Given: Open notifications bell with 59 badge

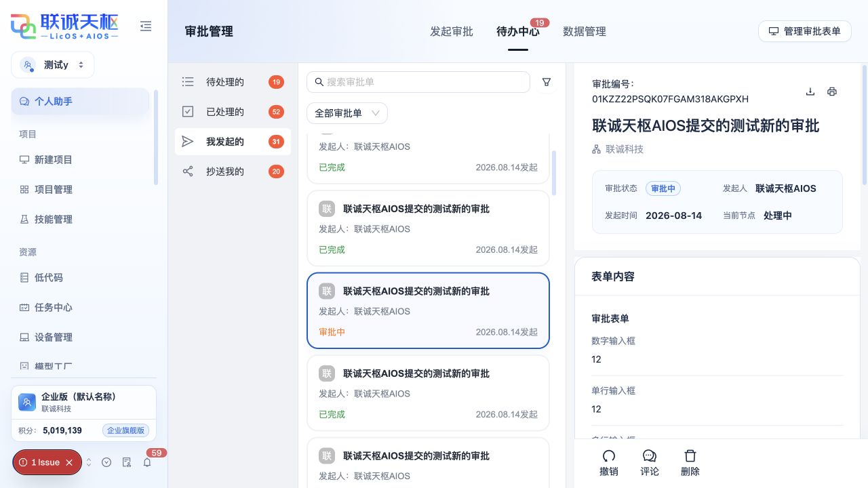Looking at the screenshot, I should (147, 462).
